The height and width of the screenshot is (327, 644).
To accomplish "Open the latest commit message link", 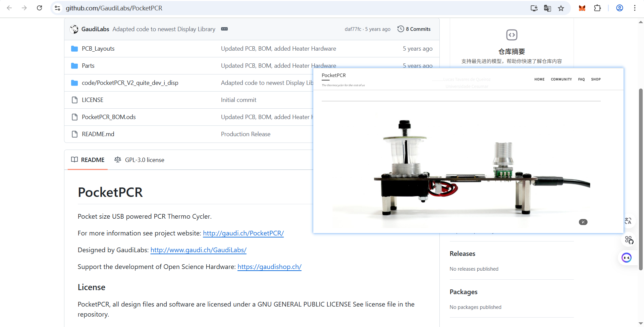I will (164, 29).
